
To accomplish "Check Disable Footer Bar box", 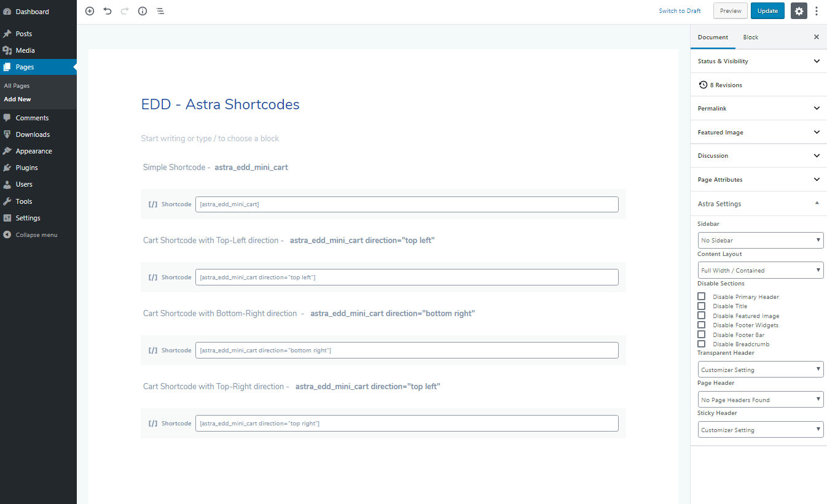I will point(701,335).
